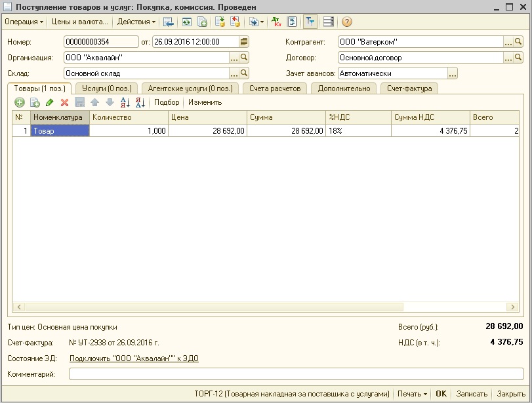Click the red delete row icon
The height and width of the screenshot is (403, 532).
click(x=64, y=102)
